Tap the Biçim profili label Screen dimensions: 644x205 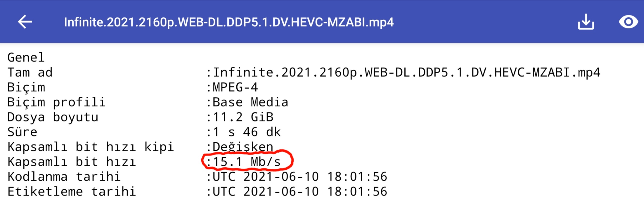[57, 102]
